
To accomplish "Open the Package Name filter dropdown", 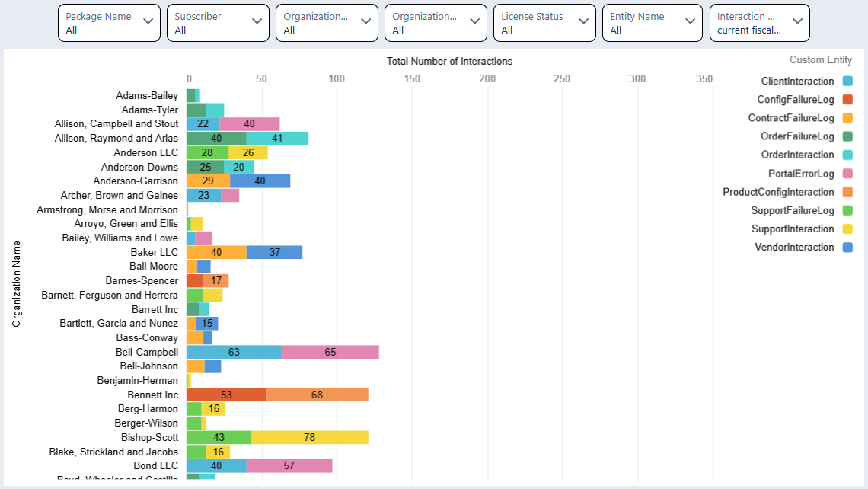I will pyautogui.click(x=109, y=23).
